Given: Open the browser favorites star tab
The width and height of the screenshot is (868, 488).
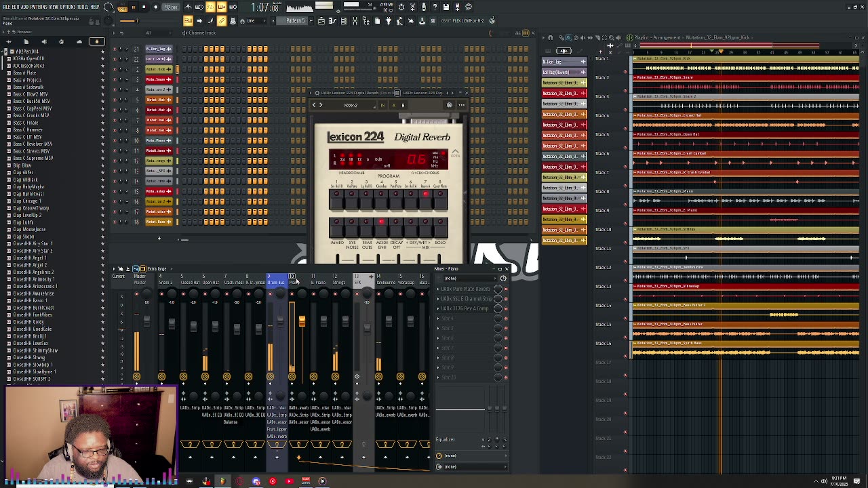Looking at the screenshot, I should [x=96, y=42].
